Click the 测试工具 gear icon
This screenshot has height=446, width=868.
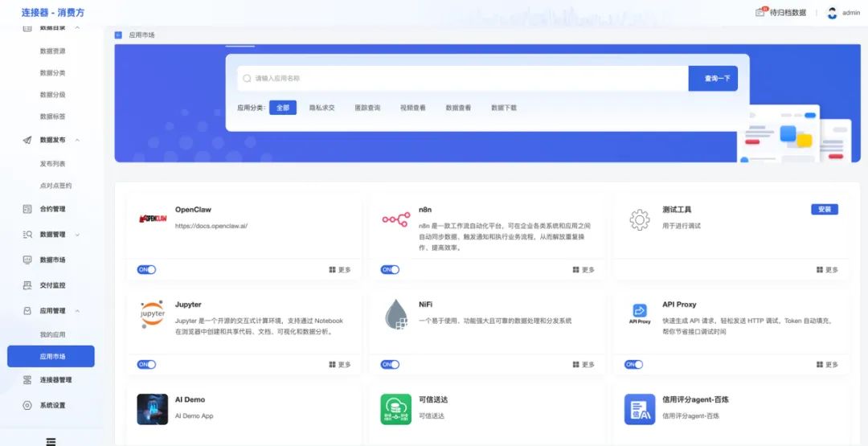click(x=640, y=219)
